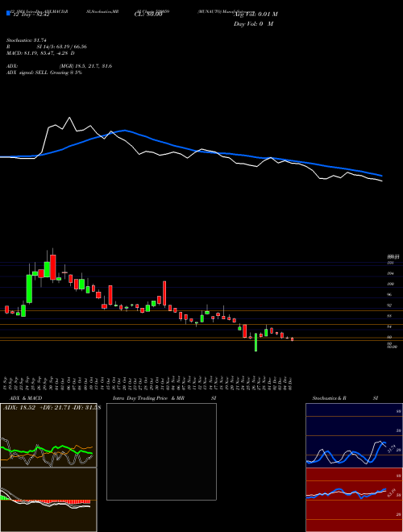Image resolution: width=403 pixels, height=532 pixels.
Task: Click the ADX '(MGR) 18.5, 21.7, 31.6' values
Action: [85, 66]
